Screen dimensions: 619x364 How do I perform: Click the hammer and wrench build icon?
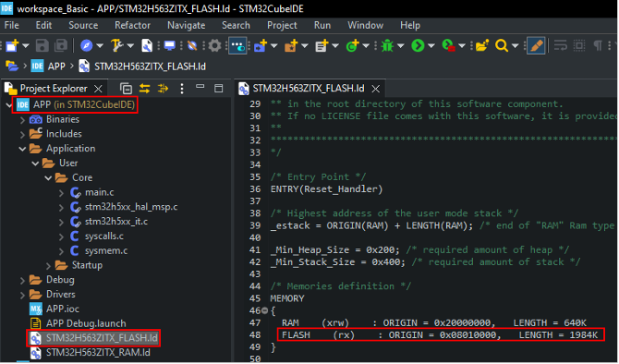pos(116,46)
